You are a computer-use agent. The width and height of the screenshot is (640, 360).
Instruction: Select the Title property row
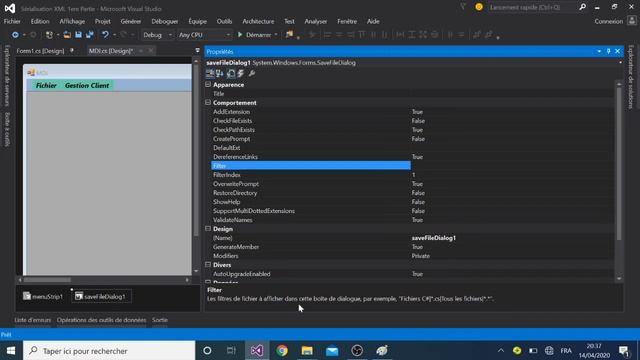[412, 94]
